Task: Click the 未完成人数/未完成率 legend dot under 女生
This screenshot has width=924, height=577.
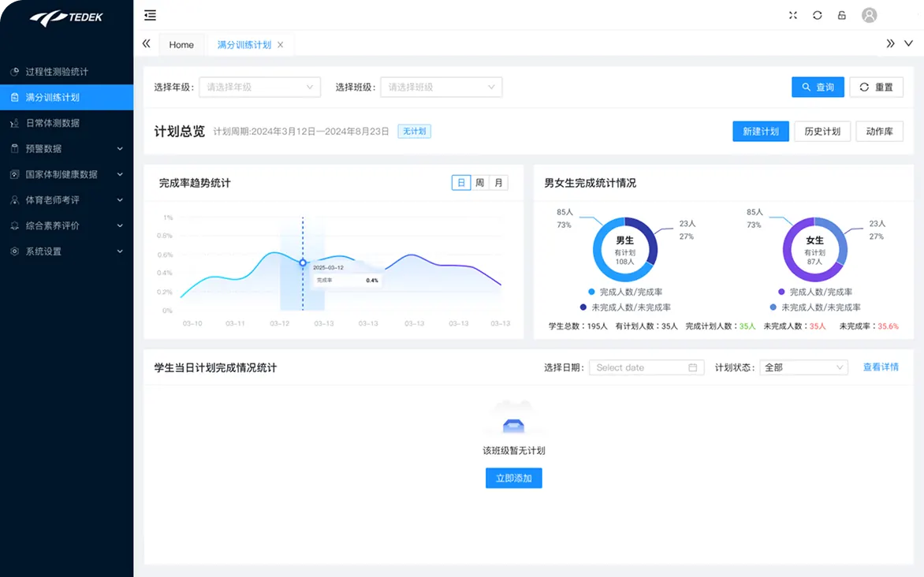Action: click(773, 307)
